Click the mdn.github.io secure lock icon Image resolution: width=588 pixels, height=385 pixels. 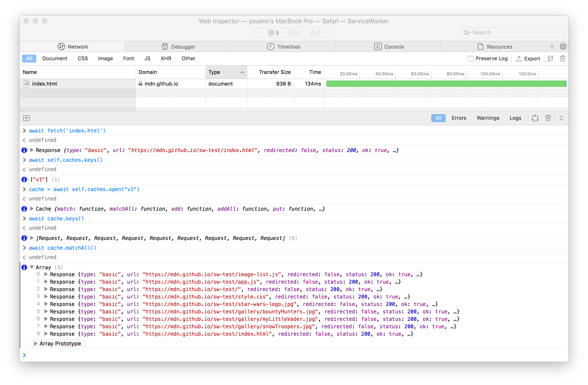coord(140,83)
